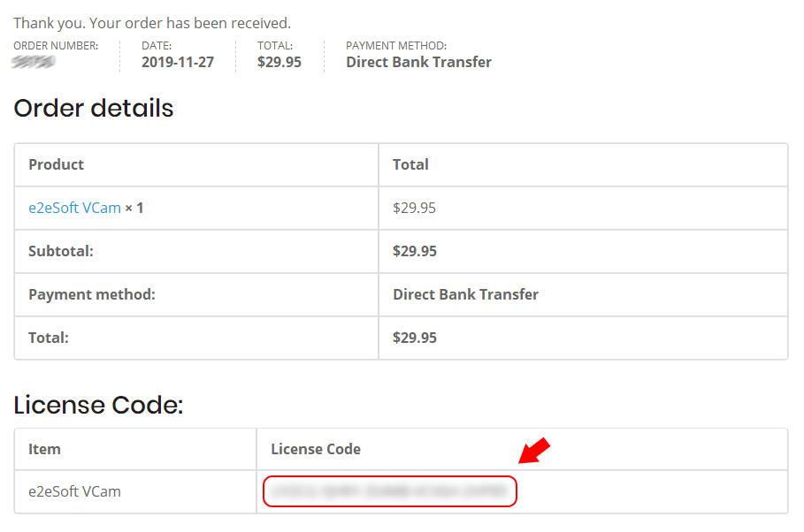This screenshot has height=532, width=804.
Task: Click the Item column header
Action: (x=44, y=449)
